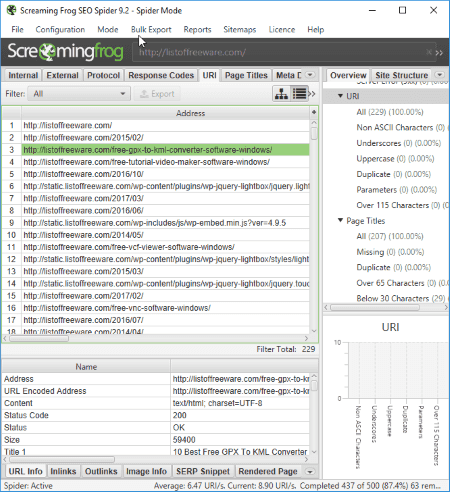Select the free-vcf-viewer-software-windows URL row
This screenshot has width=450, height=492.
(156, 247)
